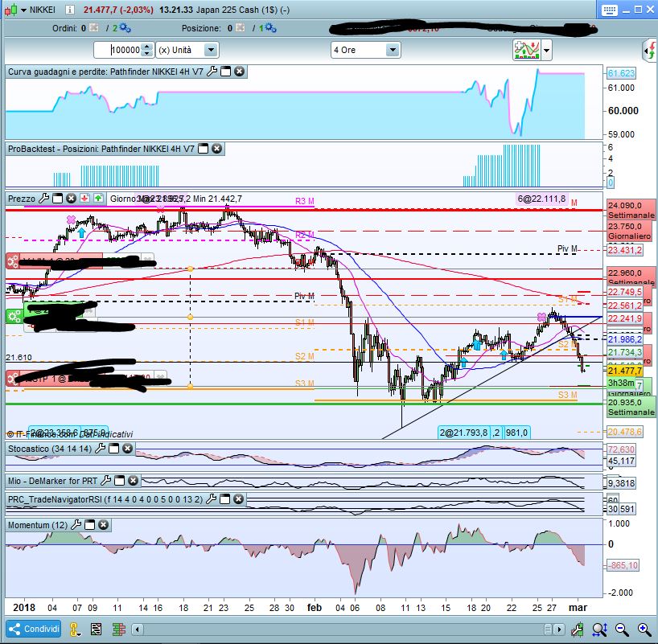Click the Ordini list icon next to 0
Screen dimensions: 658x644
coord(94,27)
